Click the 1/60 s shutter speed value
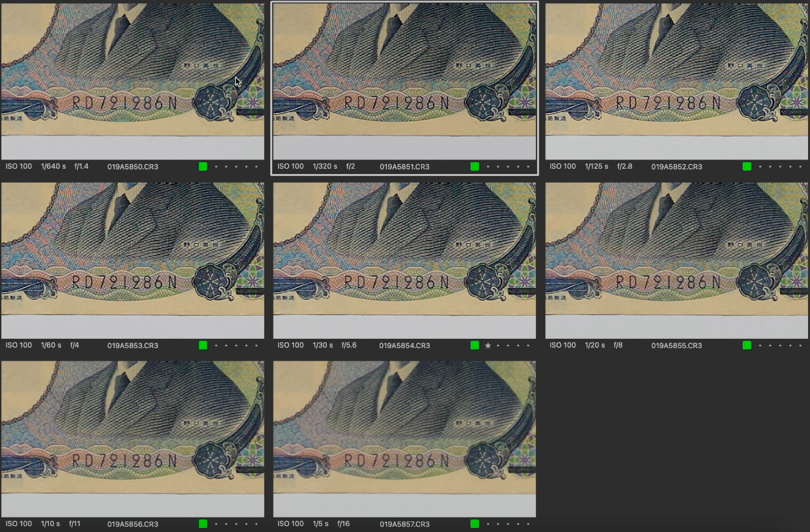 tap(51, 345)
